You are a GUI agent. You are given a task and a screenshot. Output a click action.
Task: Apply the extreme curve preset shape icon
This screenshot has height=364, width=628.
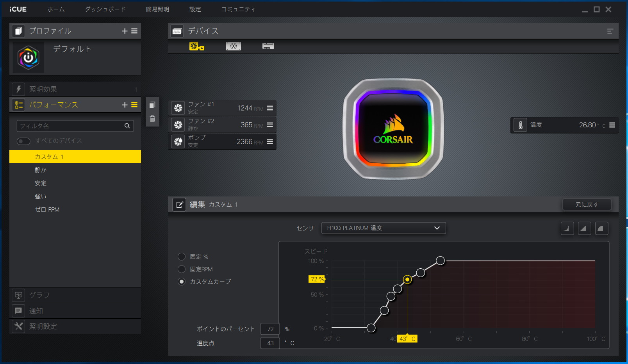(x=601, y=228)
